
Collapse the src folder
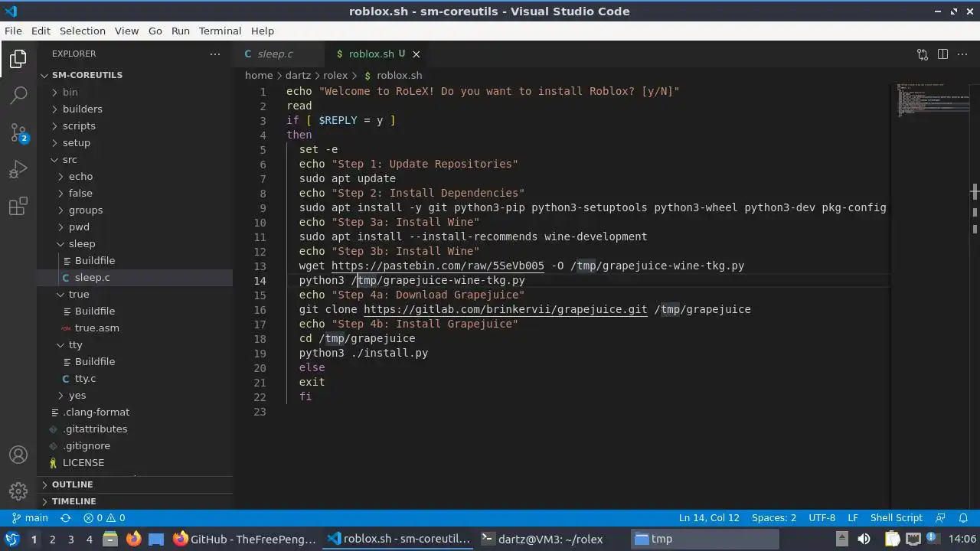(135, 159)
